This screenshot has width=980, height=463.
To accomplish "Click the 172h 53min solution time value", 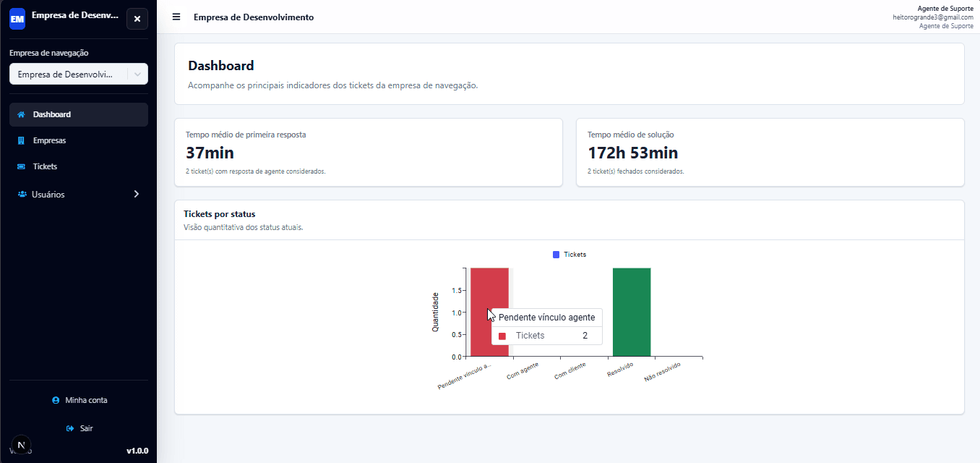I will tap(632, 153).
